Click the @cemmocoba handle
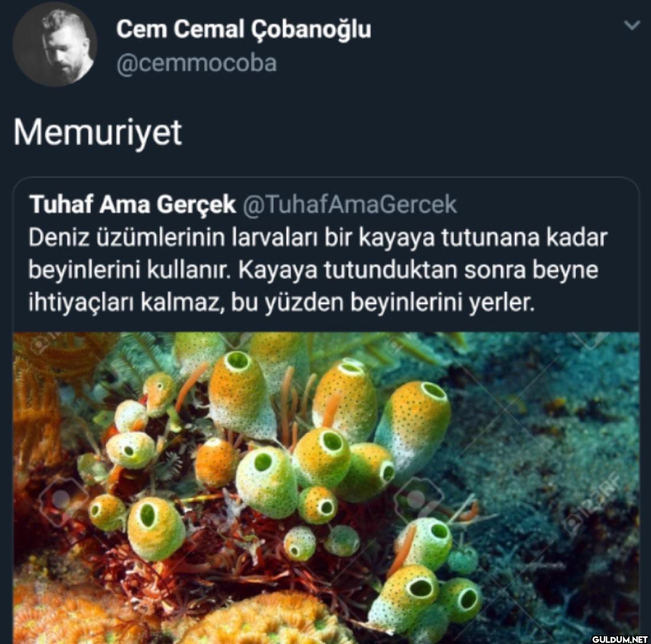 (x=196, y=63)
